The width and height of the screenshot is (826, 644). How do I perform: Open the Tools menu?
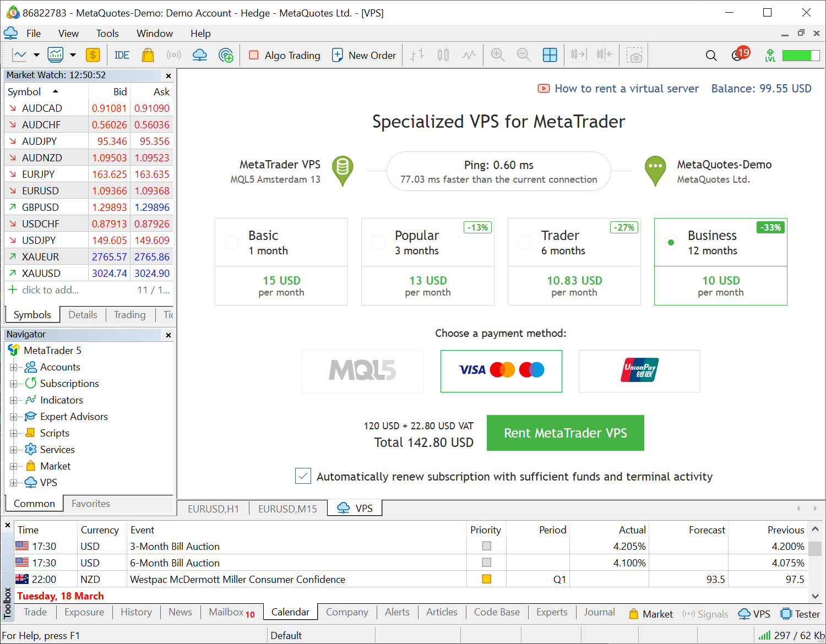107,34
